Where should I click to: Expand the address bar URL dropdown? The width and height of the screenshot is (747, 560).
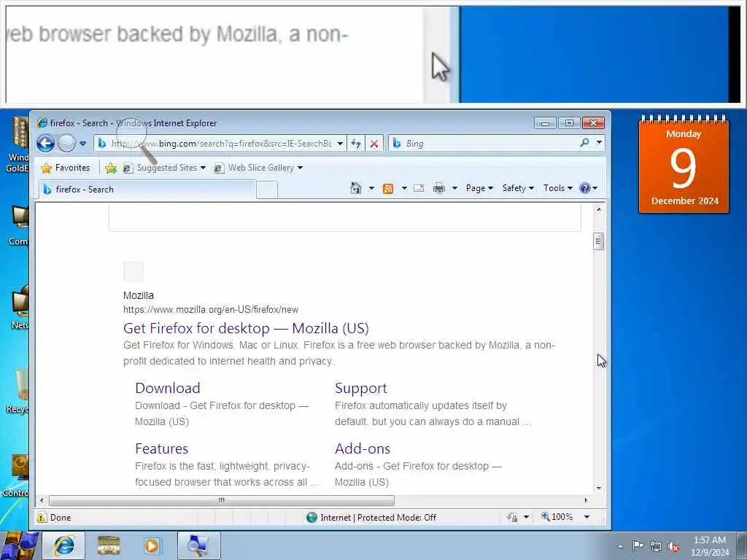click(x=340, y=144)
